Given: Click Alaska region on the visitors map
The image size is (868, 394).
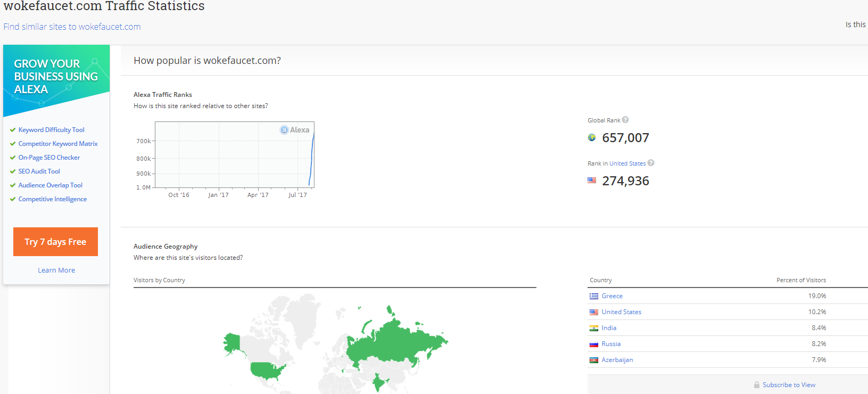Looking at the screenshot, I should pyautogui.click(x=232, y=343).
